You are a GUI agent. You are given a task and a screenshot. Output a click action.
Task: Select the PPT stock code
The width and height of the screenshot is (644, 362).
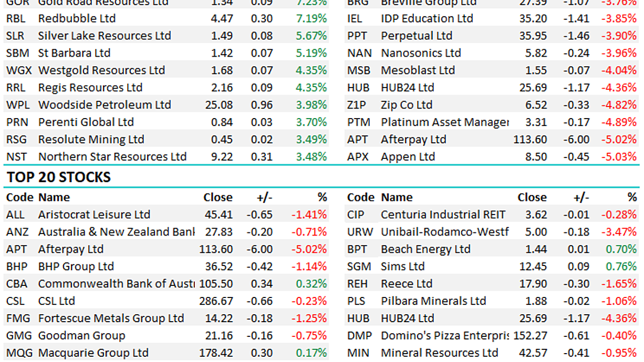(357, 36)
